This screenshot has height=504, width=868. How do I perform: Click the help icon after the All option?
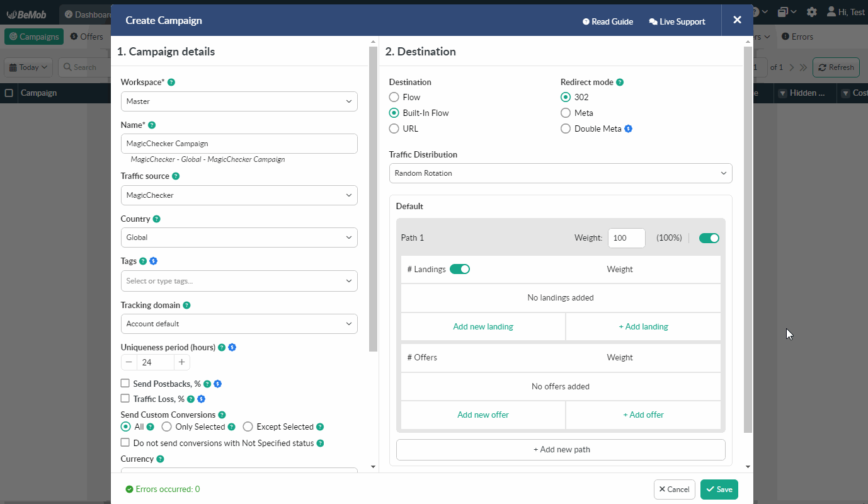pos(151,427)
